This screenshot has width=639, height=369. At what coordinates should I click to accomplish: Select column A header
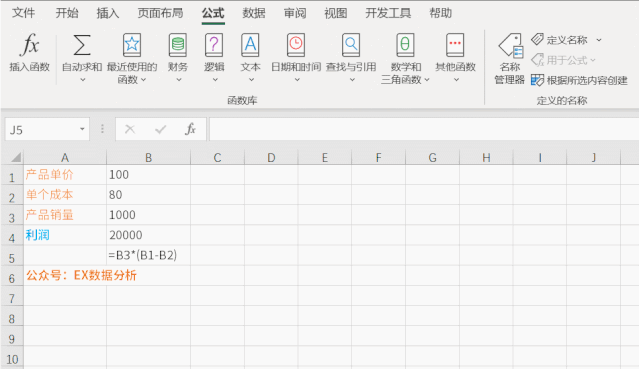pos(65,157)
